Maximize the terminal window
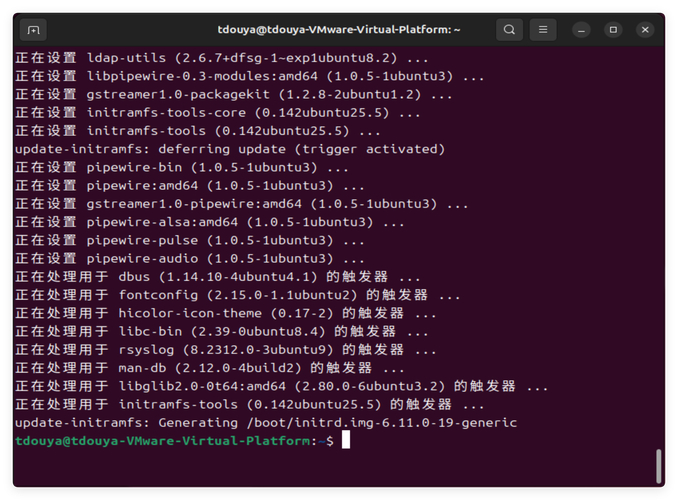678x500 pixels. [x=613, y=30]
